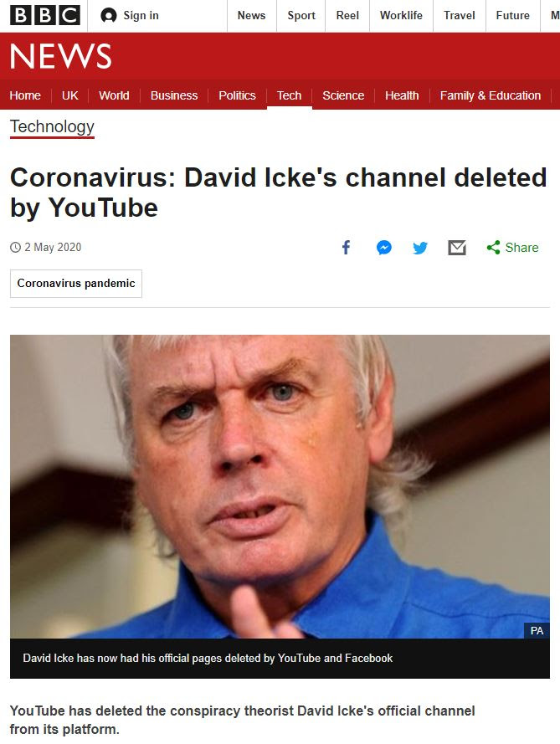Navigate to the Politics section
Image resolution: width=560 pixels, height=744 pixels.
(237, 95)
